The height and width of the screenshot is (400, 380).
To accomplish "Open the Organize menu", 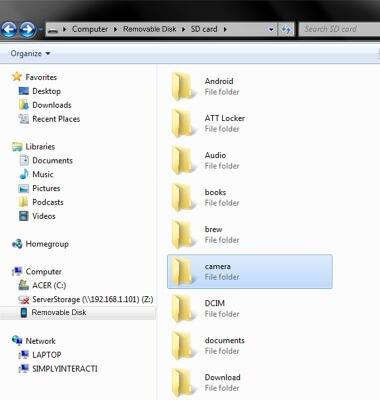I will 30,53.
